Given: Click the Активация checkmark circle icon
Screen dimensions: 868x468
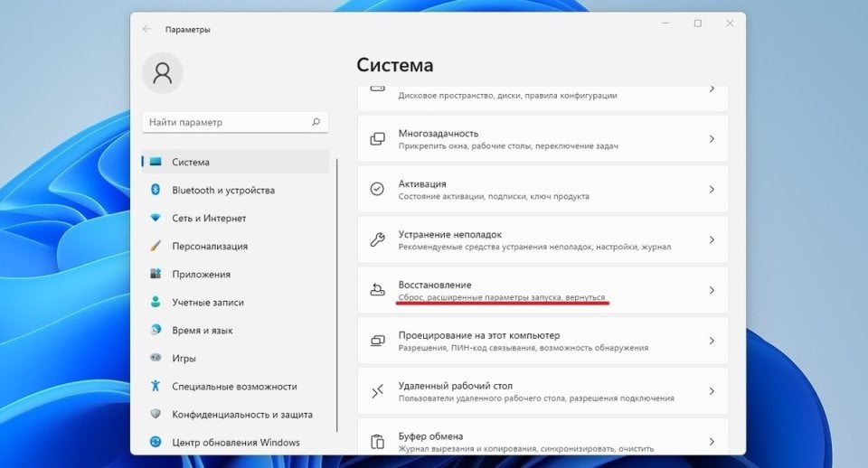Looking at the screenshot, I should point(378,189).
